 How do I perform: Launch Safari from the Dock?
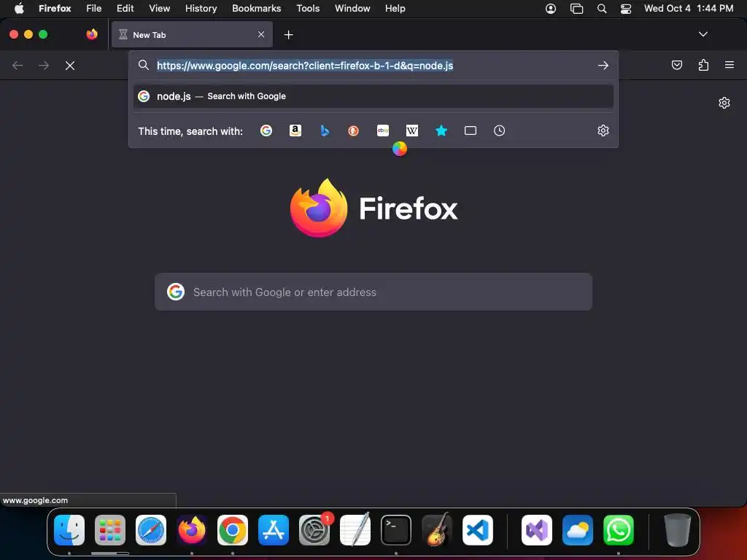151,530
